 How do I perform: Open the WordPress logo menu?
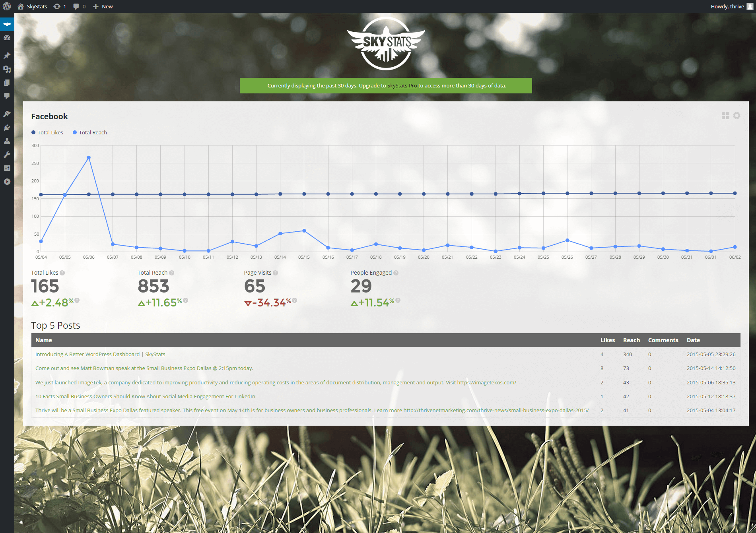(7, 6)
